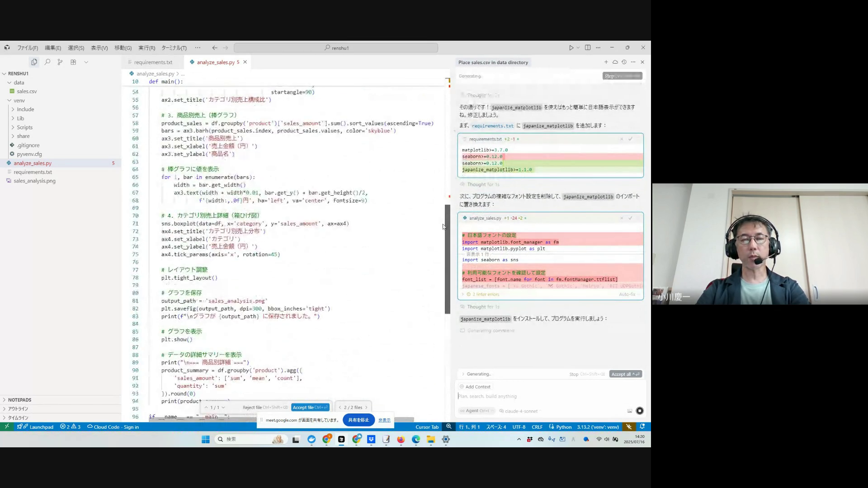Open the Search view in sidebar

point(47,62)
